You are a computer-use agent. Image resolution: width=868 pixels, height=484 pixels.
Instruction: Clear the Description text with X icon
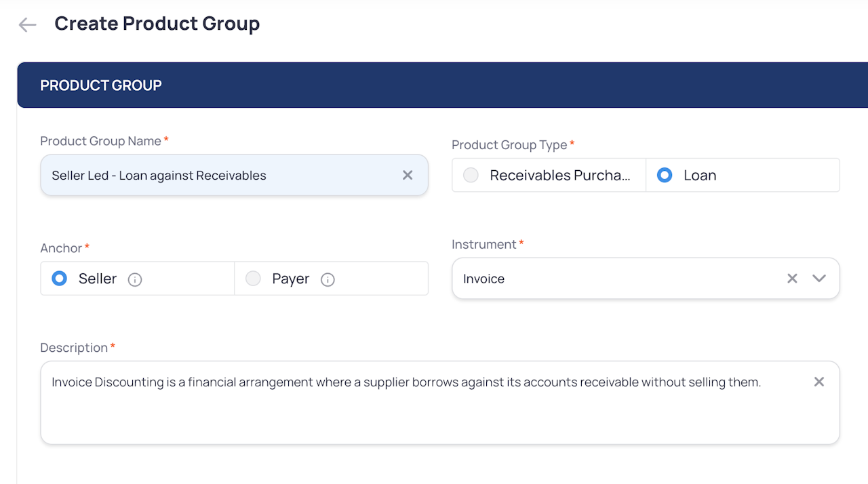pos(819,382)
